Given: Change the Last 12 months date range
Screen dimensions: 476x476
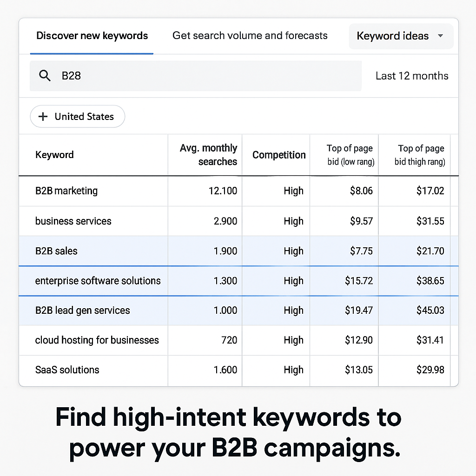Looking at the screenshot, I should [412, 76].
